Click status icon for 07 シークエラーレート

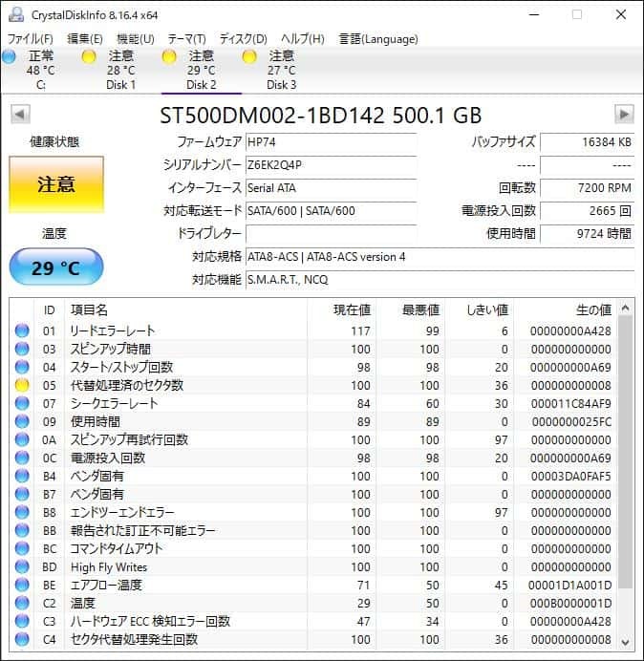coord(22,403)
